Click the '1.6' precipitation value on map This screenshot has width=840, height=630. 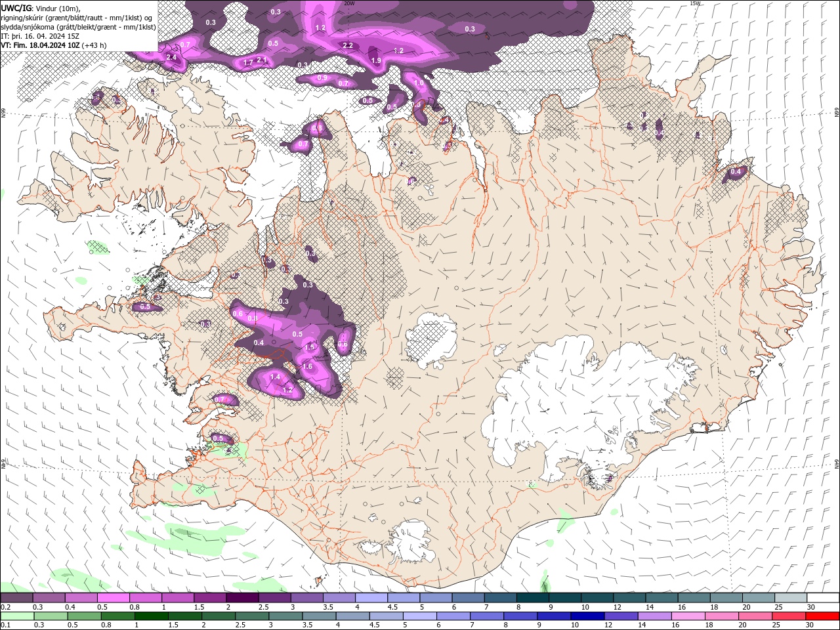click(x=308, y=367)
